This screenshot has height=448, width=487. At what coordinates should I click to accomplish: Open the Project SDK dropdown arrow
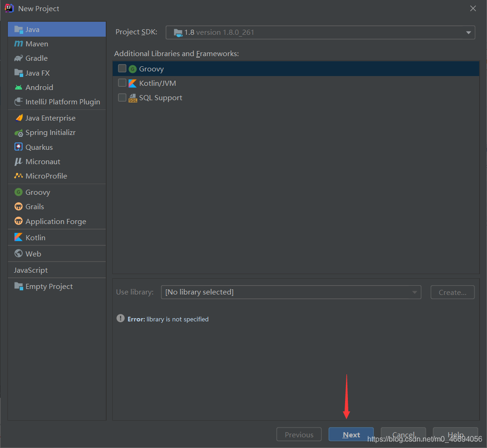click(468, 32)
